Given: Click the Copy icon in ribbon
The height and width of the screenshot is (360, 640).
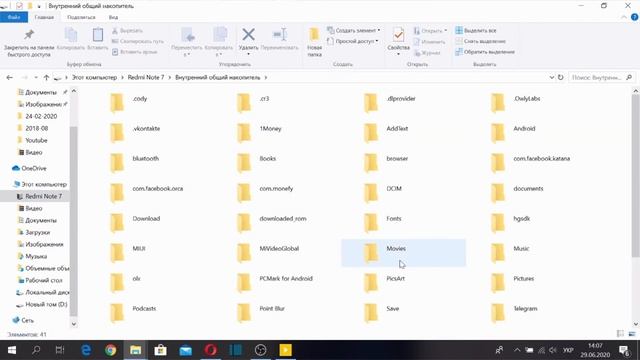Looking at the screenshot, I should tap(71, 35).
